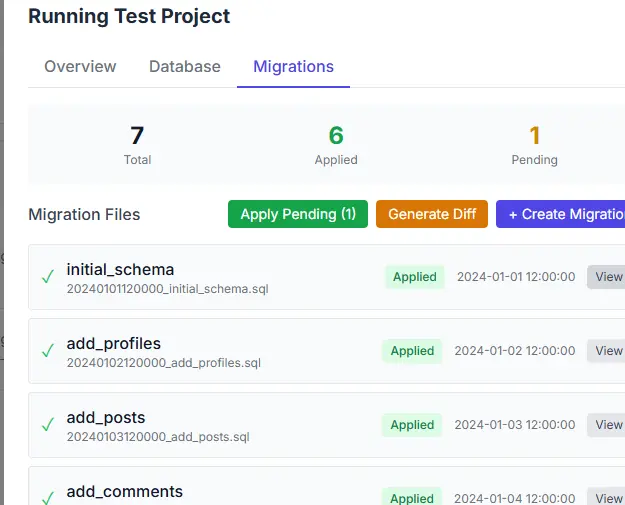
Task: Click the Applied count 6
Action: click(336, 136)
